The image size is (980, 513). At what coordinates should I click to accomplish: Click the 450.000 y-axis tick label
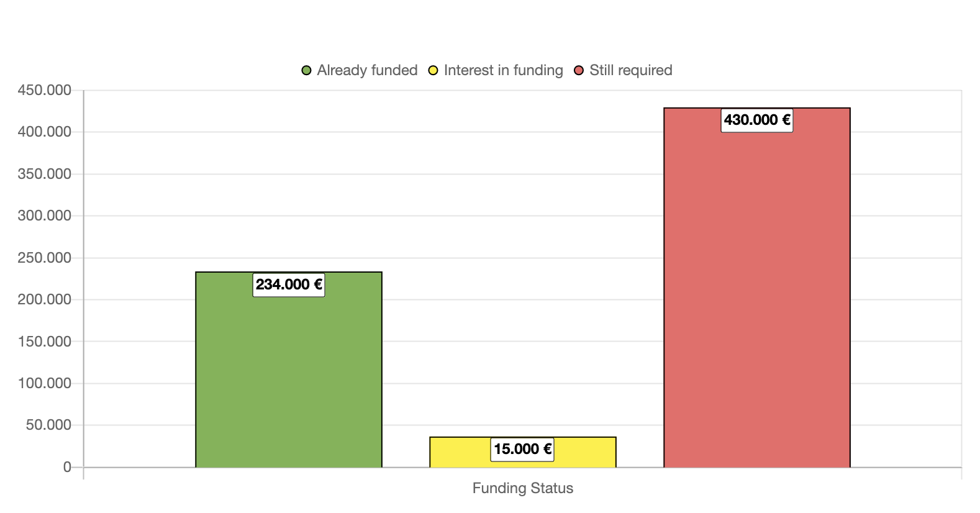coord(45,91)
